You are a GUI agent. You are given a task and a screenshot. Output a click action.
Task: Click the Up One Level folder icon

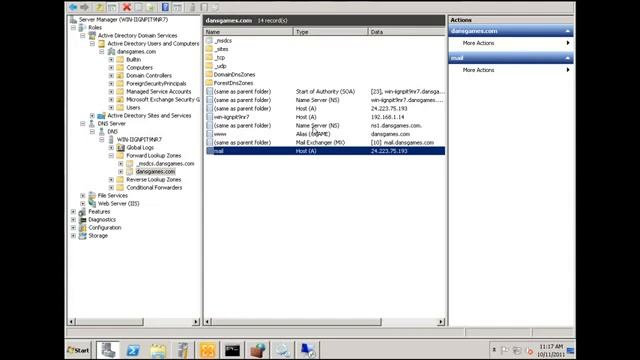(x=100, y=7)
